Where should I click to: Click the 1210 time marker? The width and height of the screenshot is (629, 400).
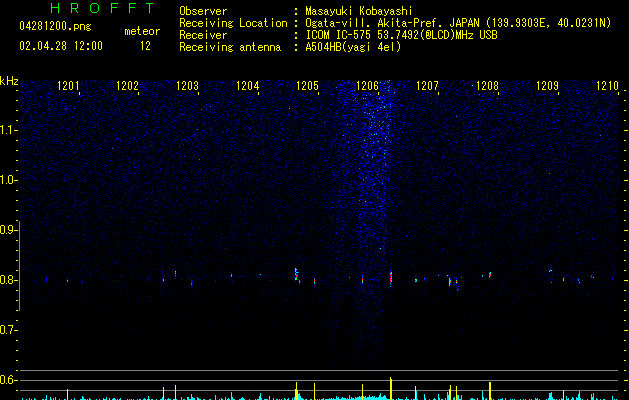607,86
